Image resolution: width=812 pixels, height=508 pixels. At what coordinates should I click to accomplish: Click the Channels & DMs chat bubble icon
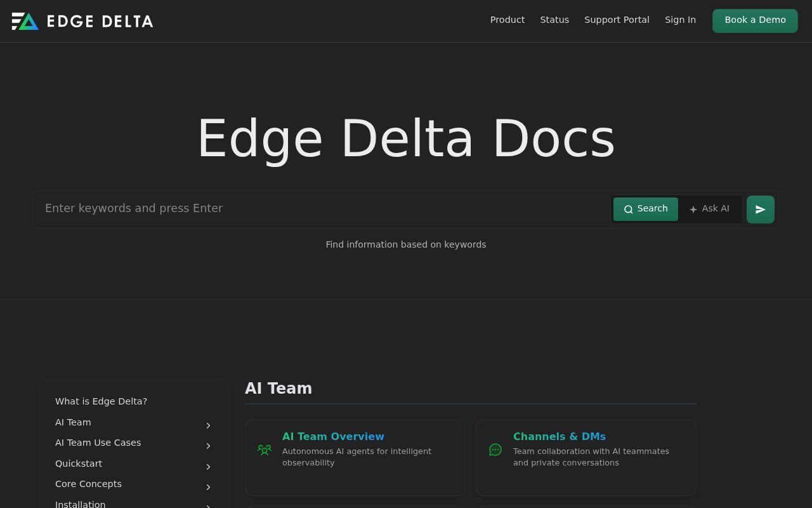point(495,450)
